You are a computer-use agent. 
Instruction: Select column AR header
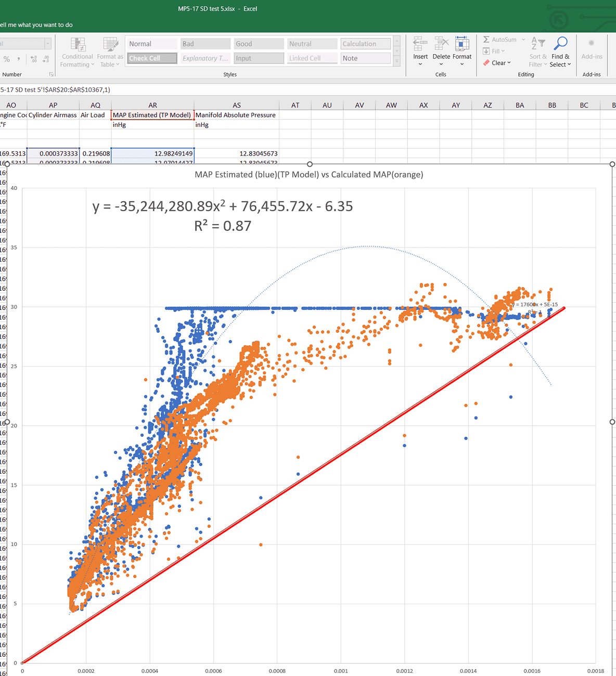(152, 105)
